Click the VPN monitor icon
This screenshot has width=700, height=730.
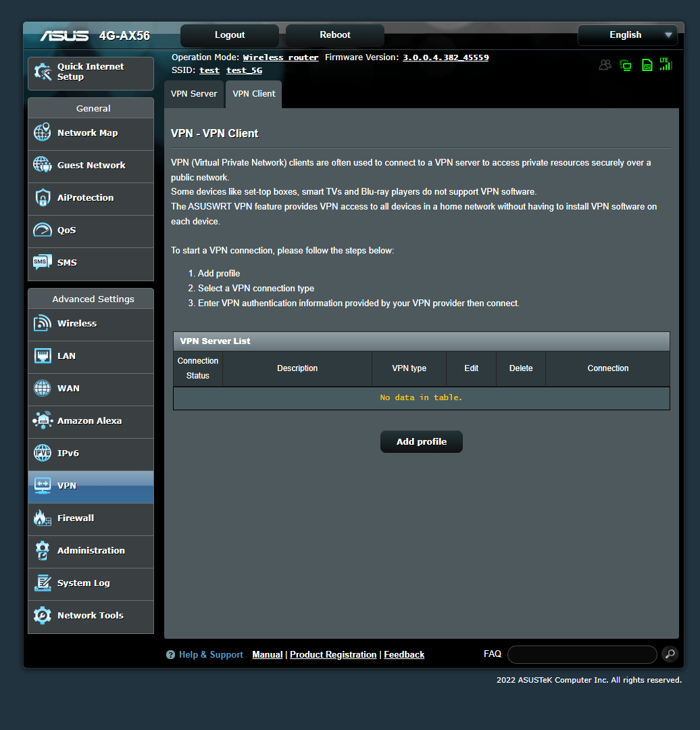tap(43, 485)
